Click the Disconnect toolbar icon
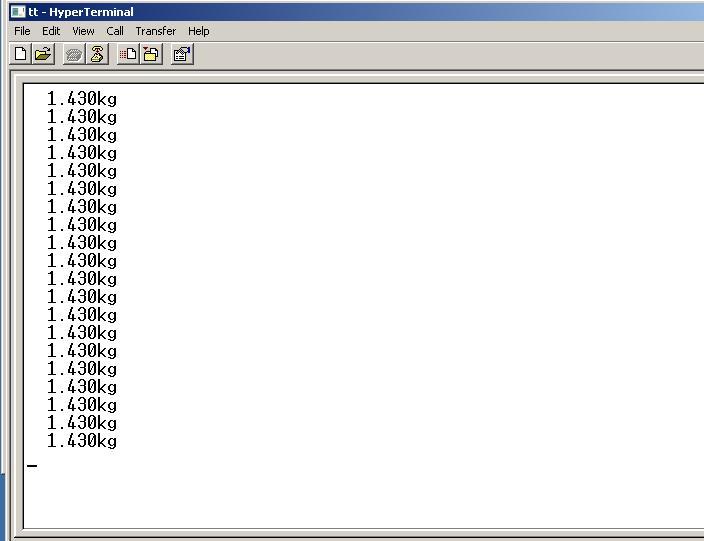Screen dimensions: 704x541 click(97, 54)
